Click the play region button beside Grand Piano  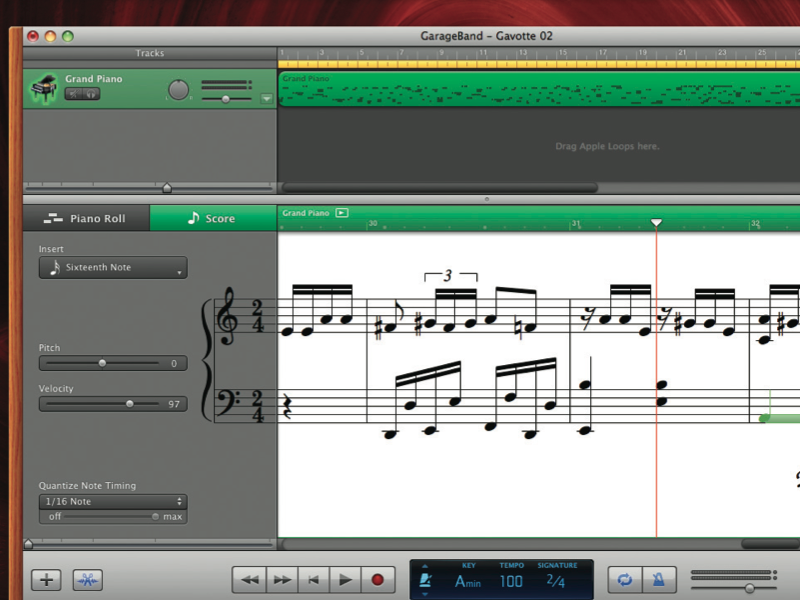[x=342, y=213]
